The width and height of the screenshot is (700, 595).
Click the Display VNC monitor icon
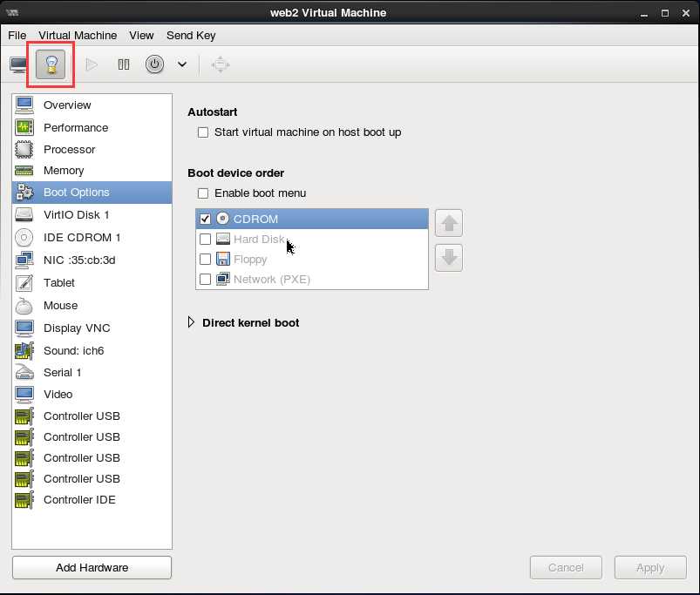pyautogui.click(x=24, y=328)
